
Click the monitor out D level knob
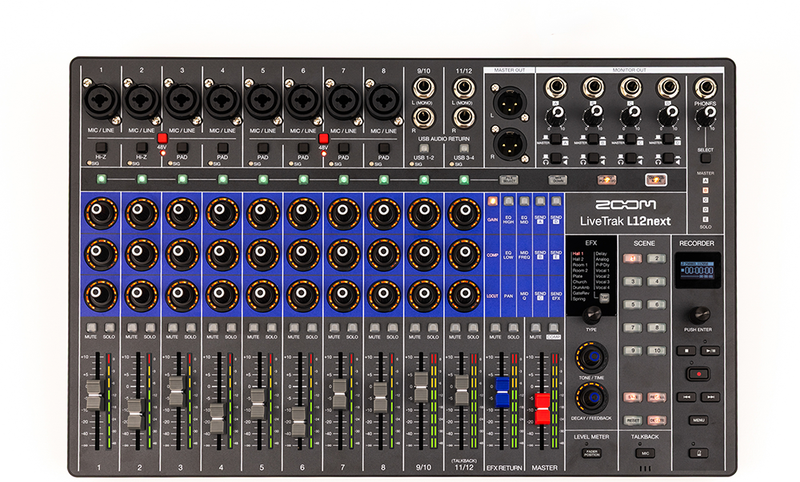(668, 116)
